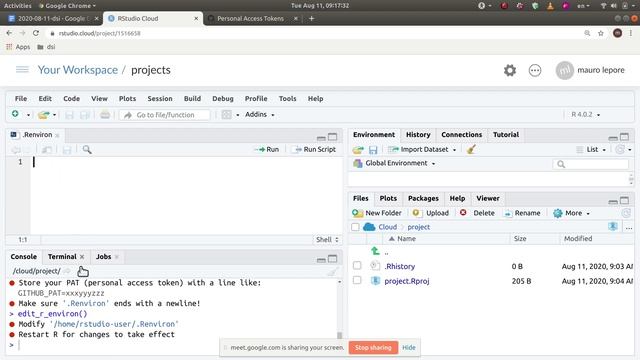
Task: Click the save icon in .Renviron editor toolbar
Action: (x=67, y=150)
